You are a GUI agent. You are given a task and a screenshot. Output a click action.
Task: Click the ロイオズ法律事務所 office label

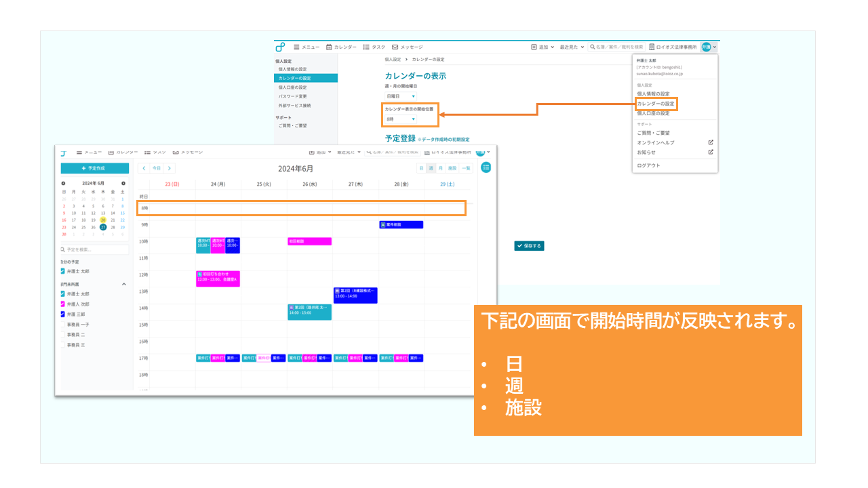pyautogui.click(x=673, y=47)
